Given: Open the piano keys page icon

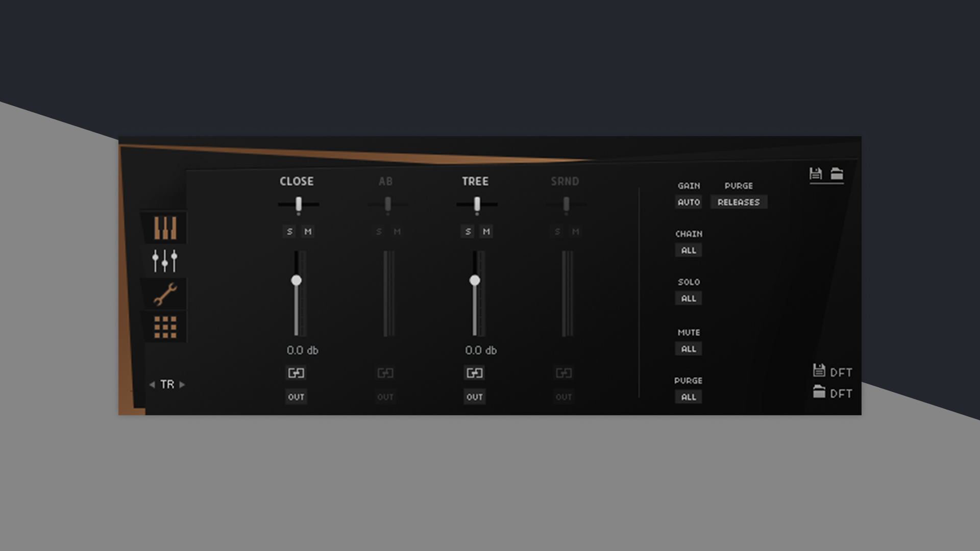Looking at the screenshot, I should point(165,228).
